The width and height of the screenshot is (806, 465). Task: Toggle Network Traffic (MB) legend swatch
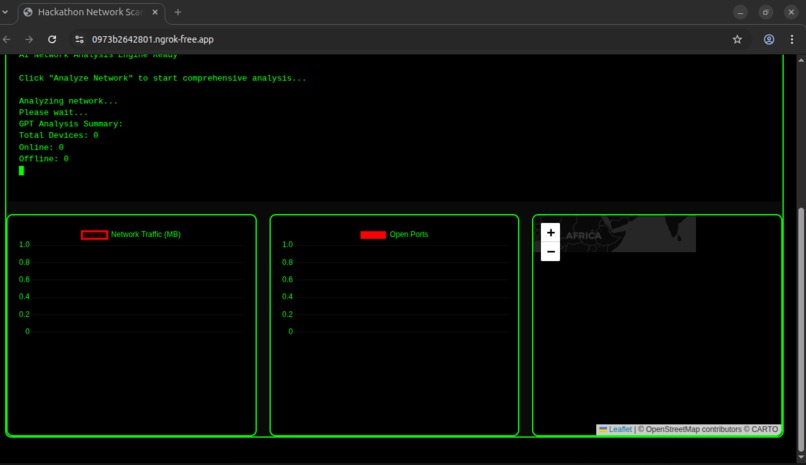[94, 235]
